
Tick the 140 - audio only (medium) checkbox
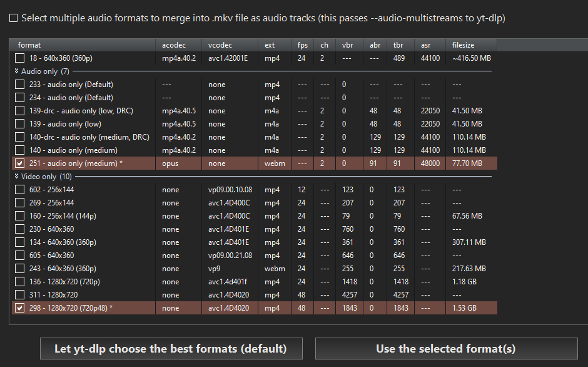pyautogui.click(x=19, y=150)
